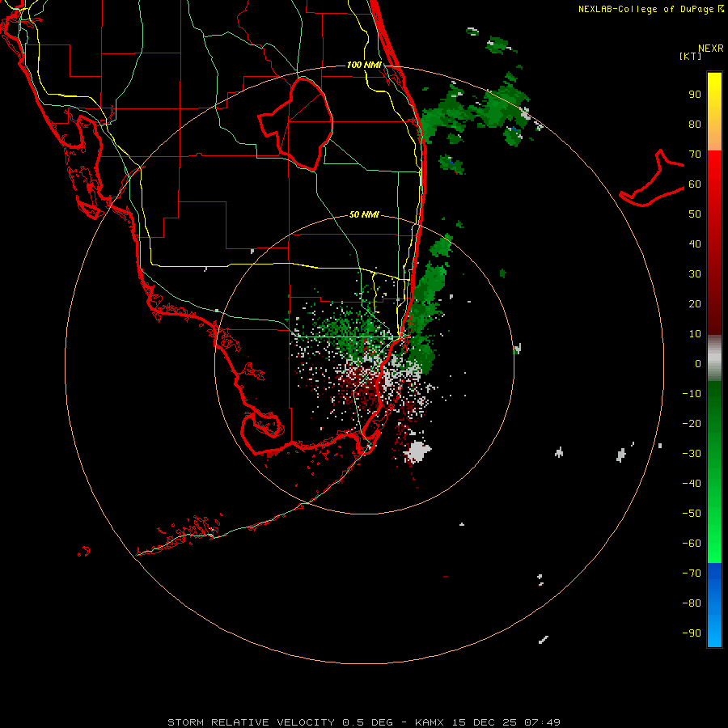Click the NEXR label above the color bar

[710, 49]
